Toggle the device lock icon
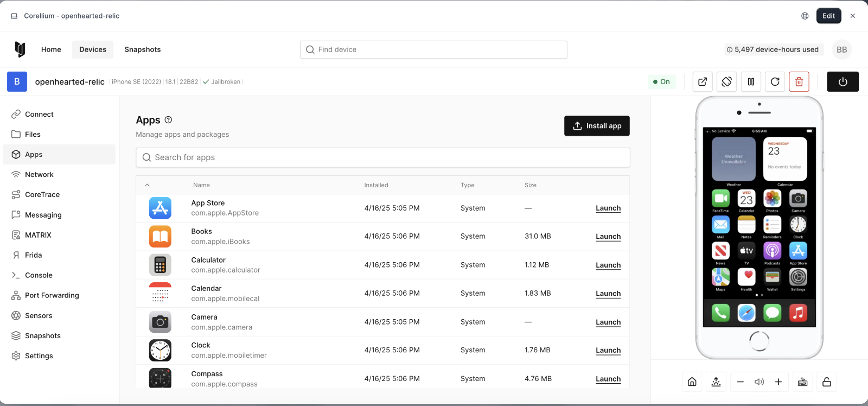 click(826, 382)
